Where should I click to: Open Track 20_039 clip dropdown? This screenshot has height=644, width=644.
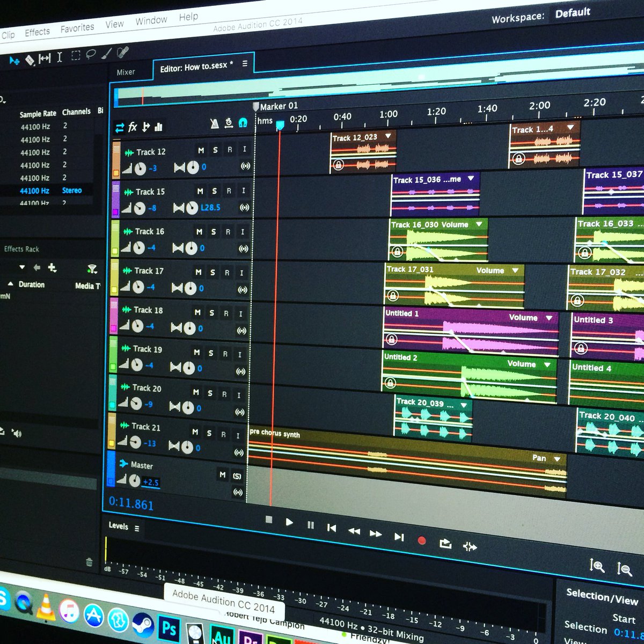464,405
